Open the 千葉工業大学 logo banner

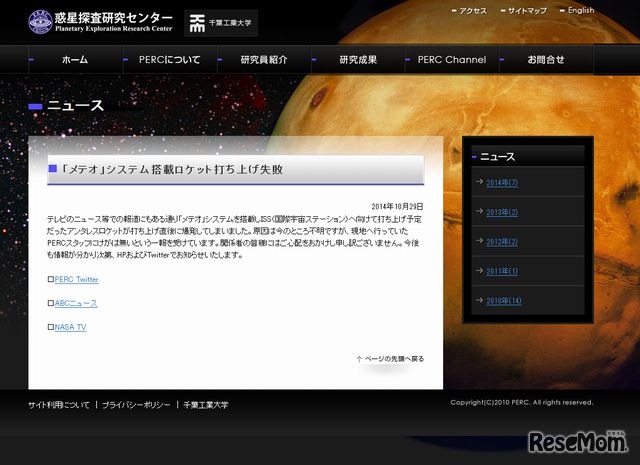click(x=221, y=23)
